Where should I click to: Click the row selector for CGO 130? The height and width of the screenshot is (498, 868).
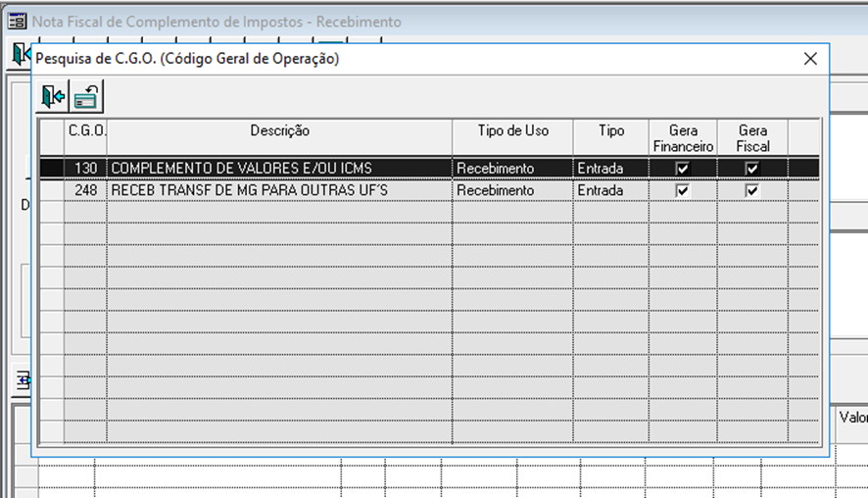52,168
